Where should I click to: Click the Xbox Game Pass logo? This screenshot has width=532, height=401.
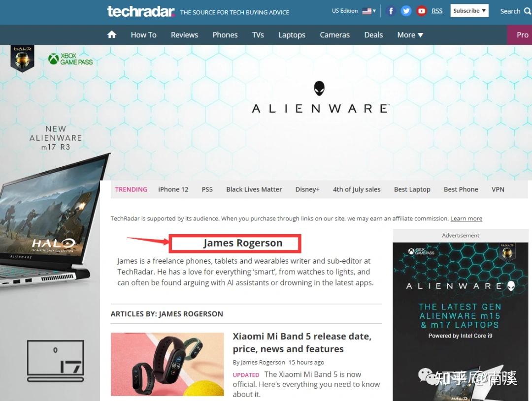click(70, 59)
